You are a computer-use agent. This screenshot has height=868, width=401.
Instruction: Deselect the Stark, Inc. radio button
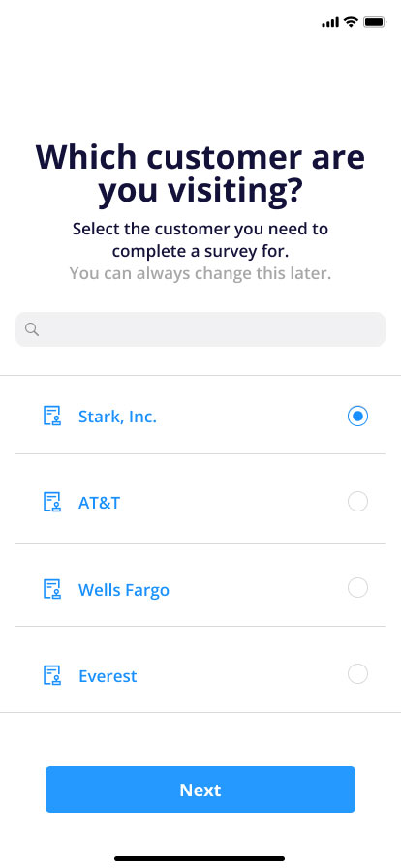point(357,416)
